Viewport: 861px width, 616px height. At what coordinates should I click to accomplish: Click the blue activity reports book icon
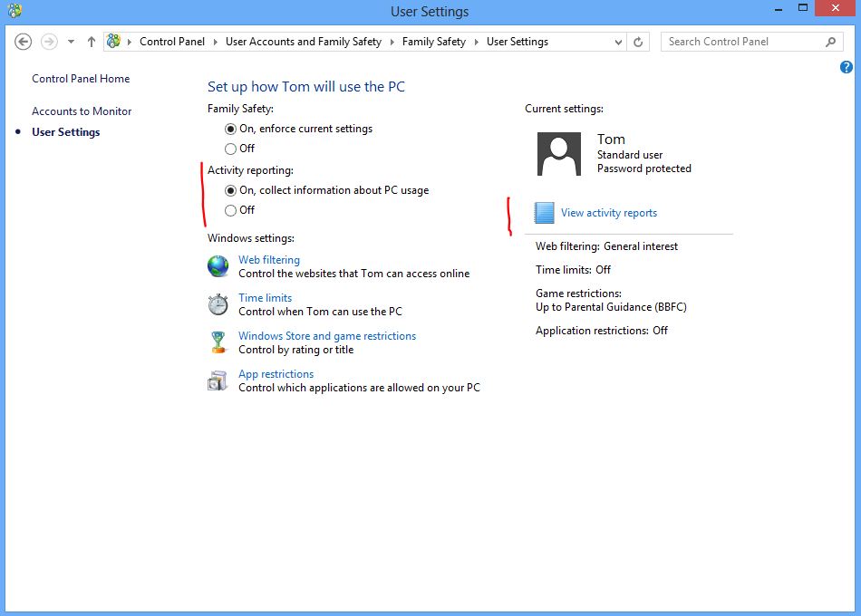pyautogui.click(x=544, y=213)
